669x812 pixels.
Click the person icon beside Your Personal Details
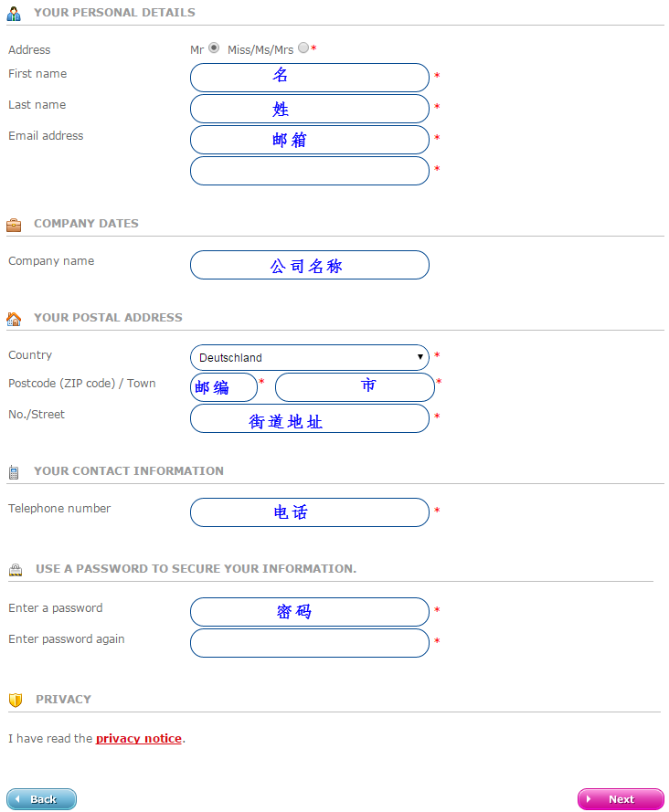14,14
